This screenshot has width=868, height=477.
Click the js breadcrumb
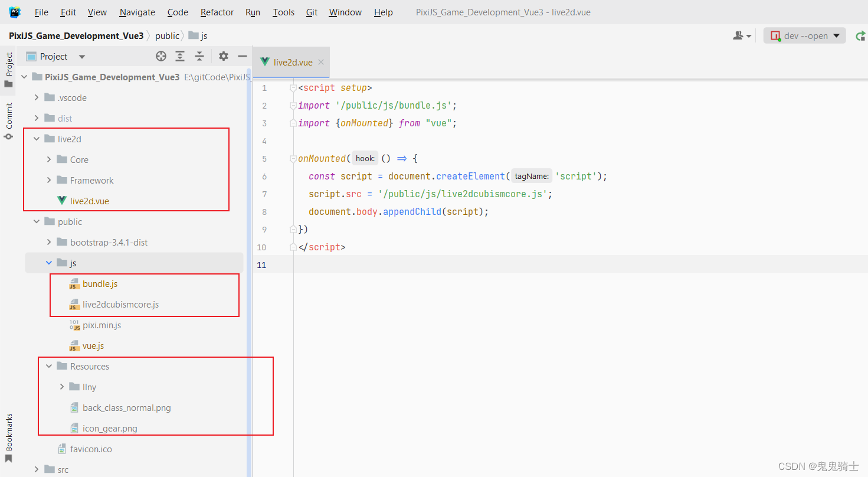pyautogui.click(x=199, y=36)
